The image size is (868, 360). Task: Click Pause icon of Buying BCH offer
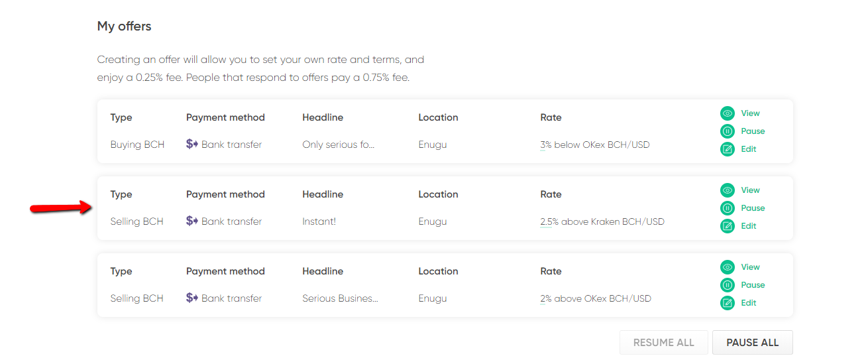[x=728, y=131]
